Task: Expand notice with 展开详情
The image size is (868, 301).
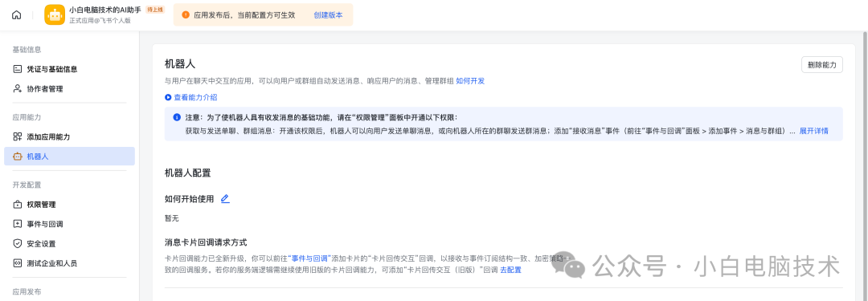Action: tap(813, 131)
